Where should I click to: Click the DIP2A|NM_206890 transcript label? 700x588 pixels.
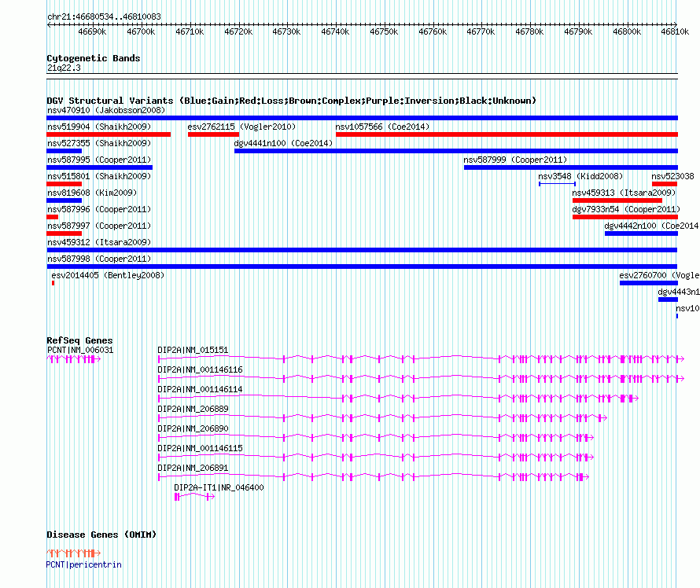[193, 428]
